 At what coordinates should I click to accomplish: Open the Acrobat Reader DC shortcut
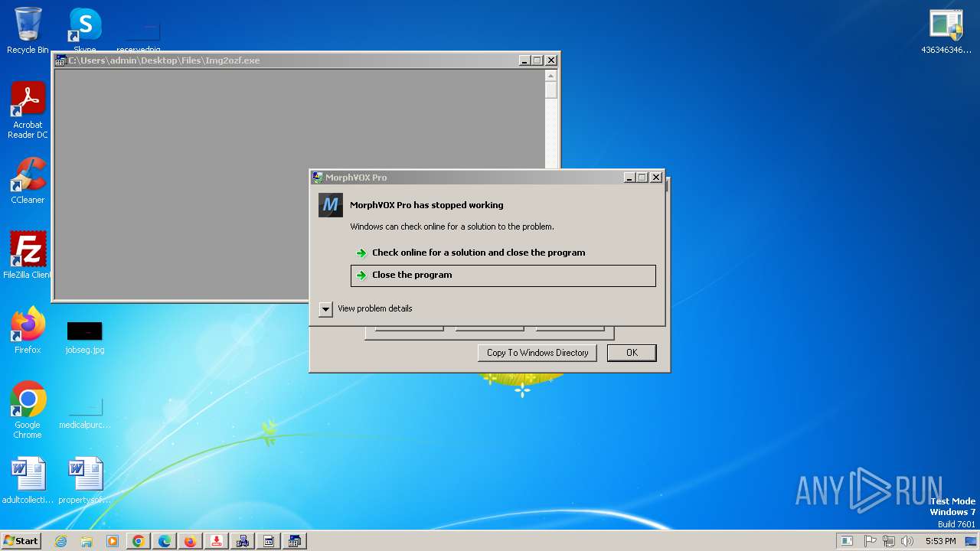28,110
